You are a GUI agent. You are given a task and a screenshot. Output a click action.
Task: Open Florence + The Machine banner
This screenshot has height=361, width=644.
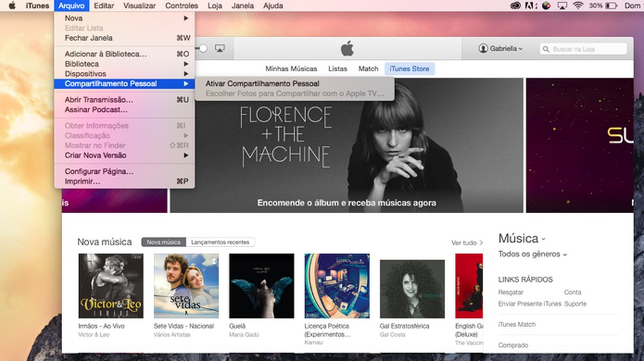tap(347, 145)
